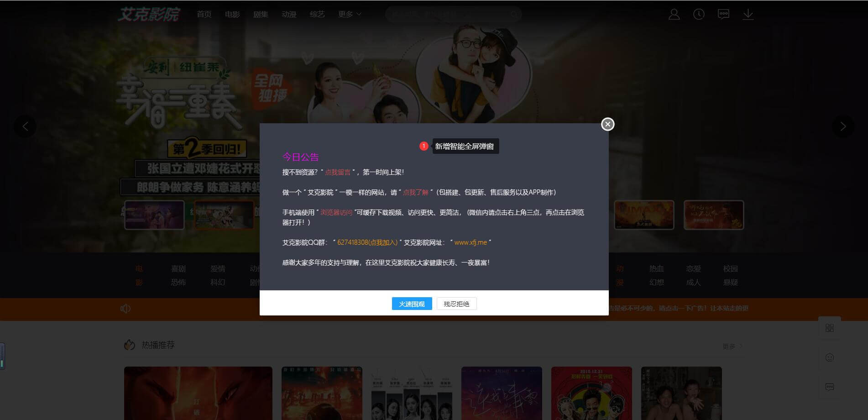
Task: Select the 校园 category
Action: (731, 269)
